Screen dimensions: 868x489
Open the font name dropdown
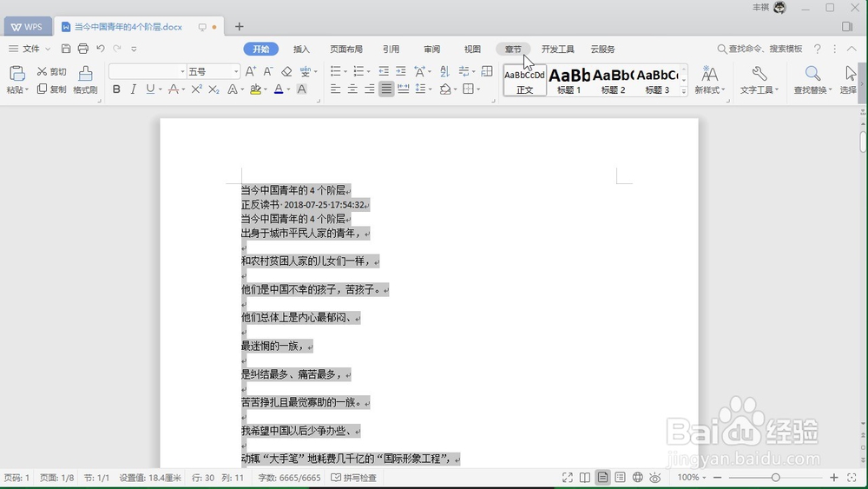coord(182,71)
